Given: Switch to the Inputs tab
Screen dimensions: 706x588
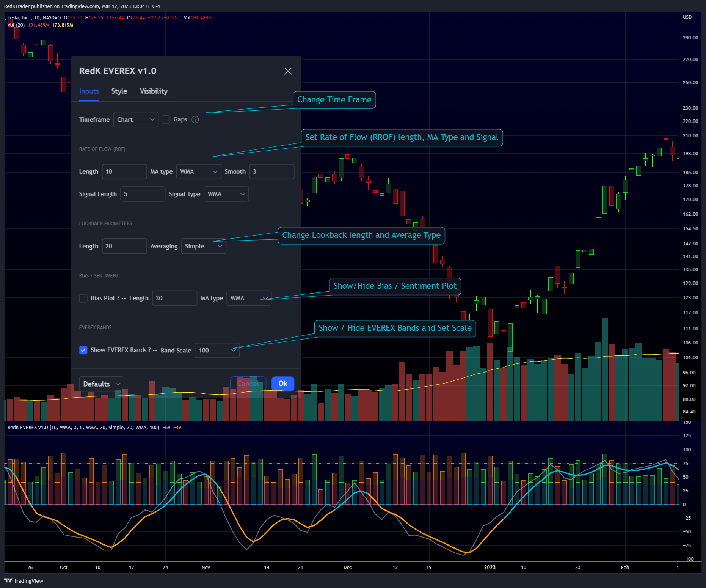Looking at the screenshot, I should (89, 91).
